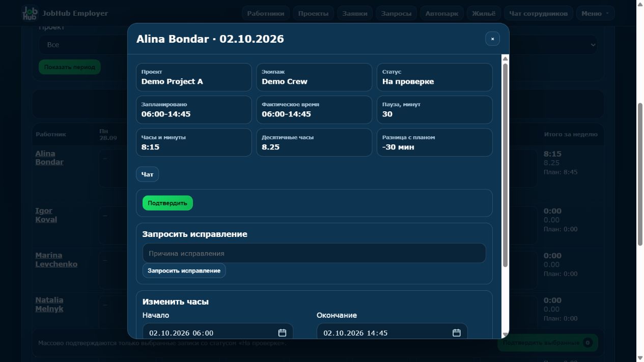Click the Итого за неделю column header

(x=571, y=134)
